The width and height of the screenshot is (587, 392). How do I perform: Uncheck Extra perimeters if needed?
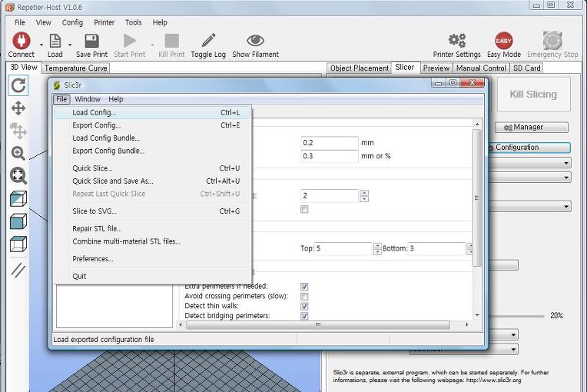tap(304, 287)
